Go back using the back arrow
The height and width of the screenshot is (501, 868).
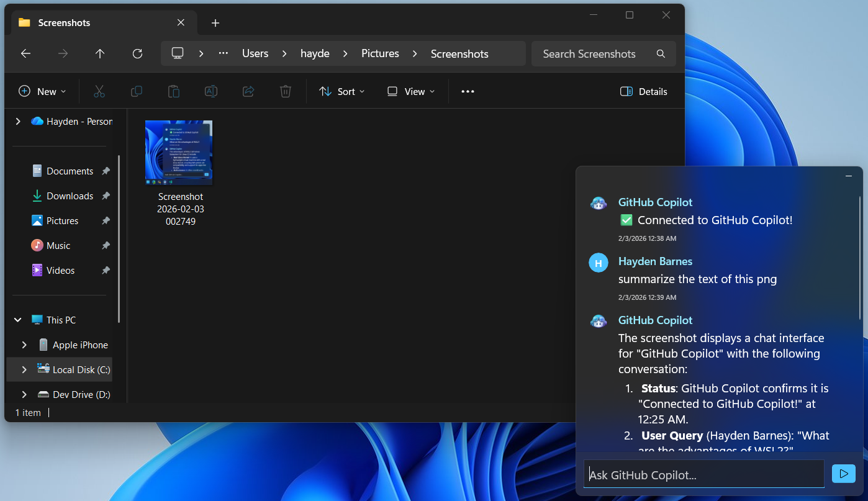pos(25,53)
